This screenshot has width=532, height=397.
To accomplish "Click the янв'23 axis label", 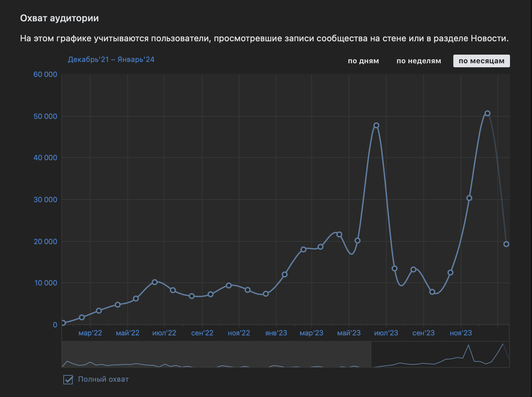I will (x=276, y=333).
